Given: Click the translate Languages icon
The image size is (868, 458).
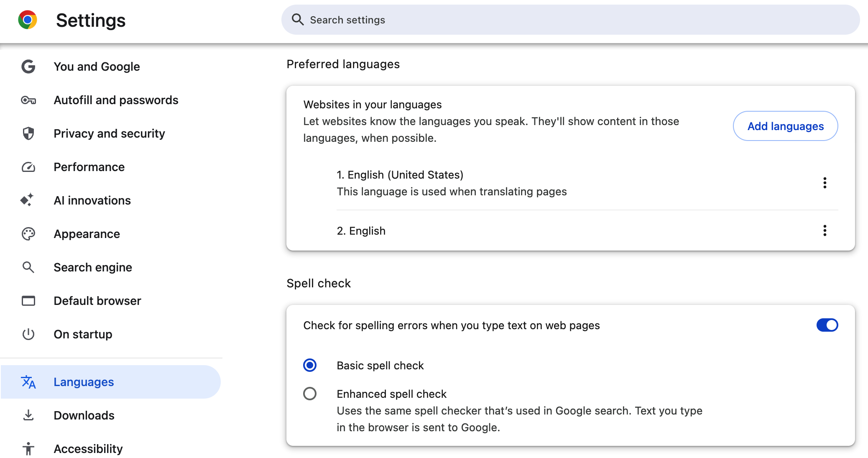Looking at the screenshot, I should pyautogui.click(x=28, y=382).
